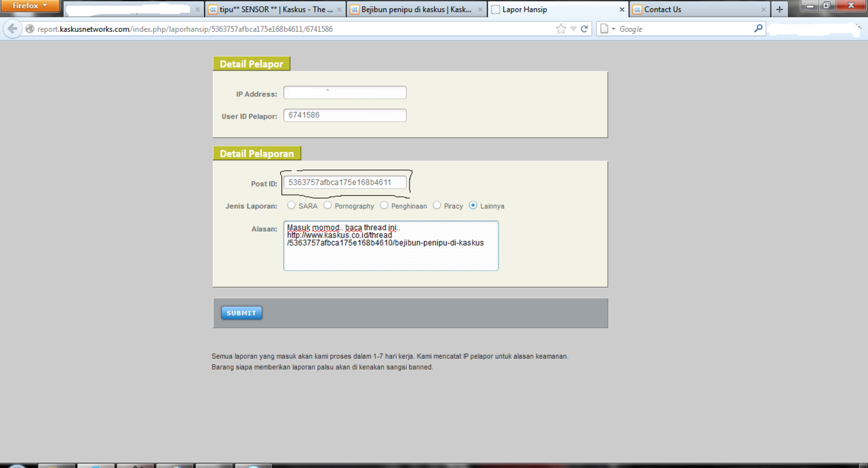This screenshot has height=468, width=868.
Task: Select the Lapor Hansip tab
Action: click(x=558, y=9)
